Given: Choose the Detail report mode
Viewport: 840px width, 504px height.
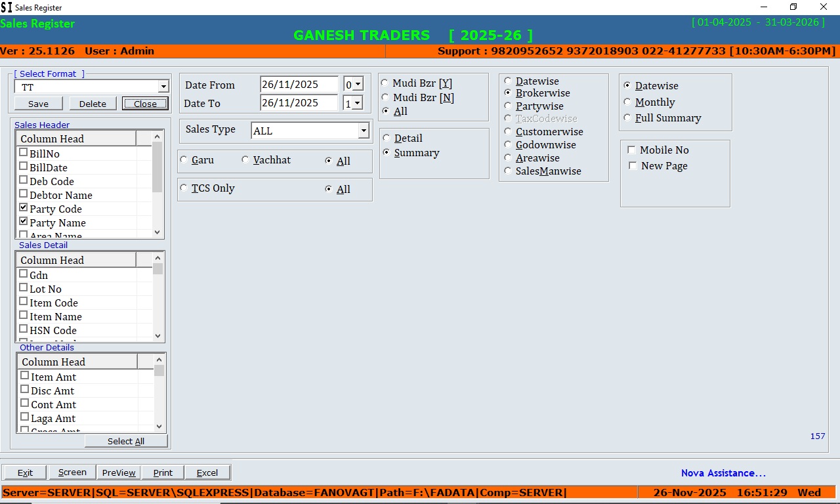Looking at the screenshot, I should (387, 138).
